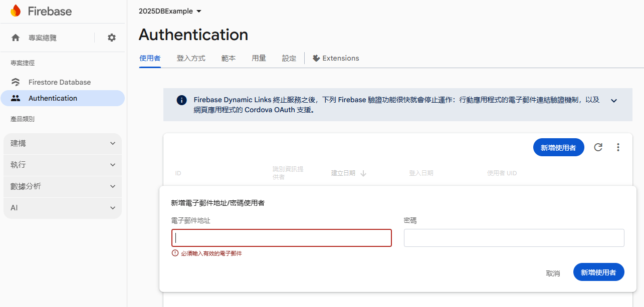
Task: Click the 必須輸入有效的電子郵件 error message
Action: (x=211, y=253)
